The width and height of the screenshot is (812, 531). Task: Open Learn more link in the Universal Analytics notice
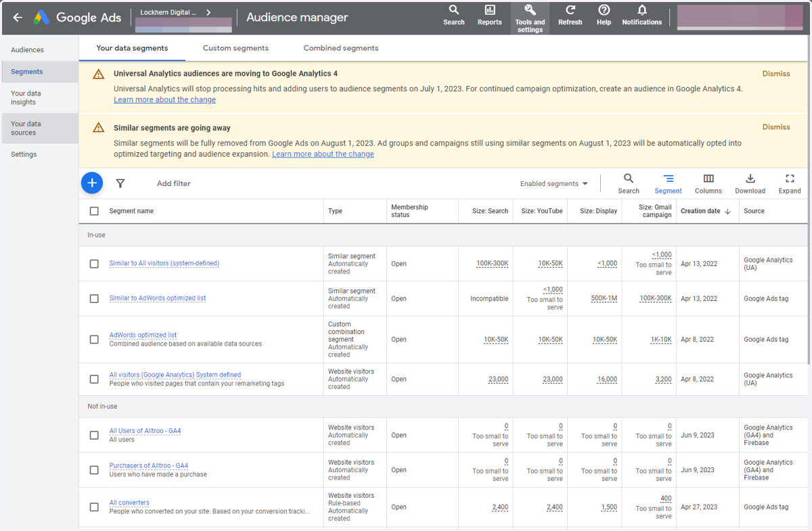tap(164, 99)
